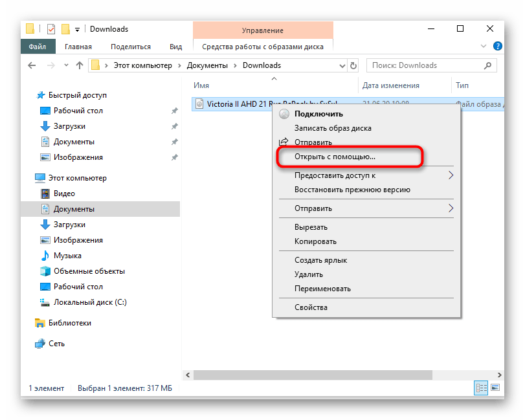Click the Этот компьютер breadcrumb
This screenshot has height=420, width=525.
click(x=142, y=65)
